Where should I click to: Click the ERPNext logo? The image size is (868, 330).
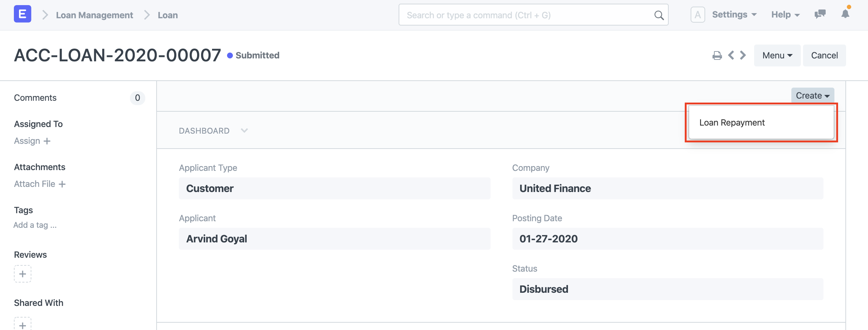click(x=23, y=14)
